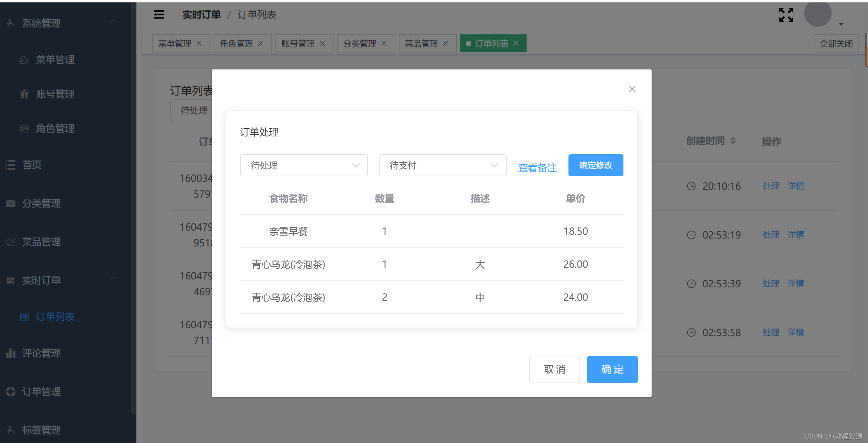
Task: Click the 首页 list icon in sidebar
Action: [11, 165]
